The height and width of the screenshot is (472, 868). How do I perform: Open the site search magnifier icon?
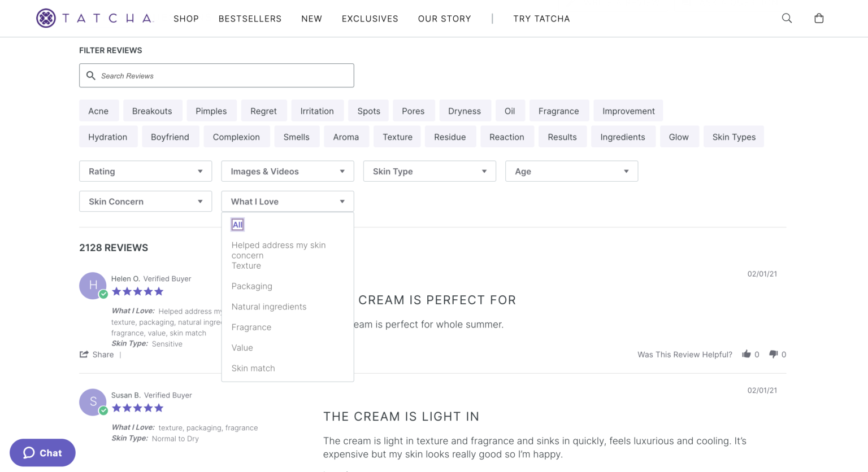click(x=787, y=18)
